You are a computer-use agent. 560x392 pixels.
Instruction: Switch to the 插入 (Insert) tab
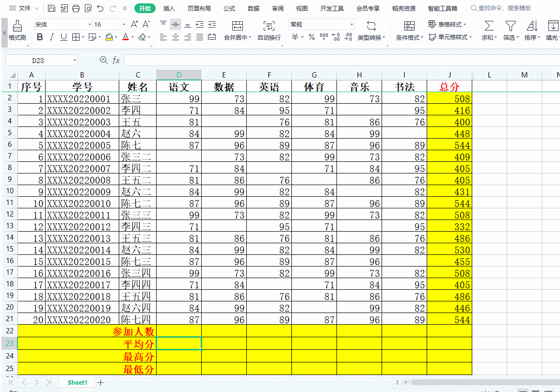(169, 8)
